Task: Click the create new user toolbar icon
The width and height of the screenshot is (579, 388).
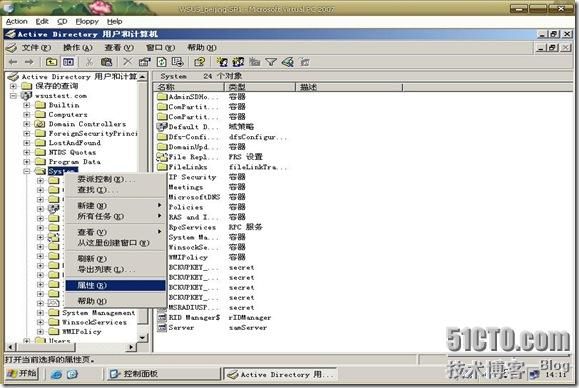Action: coord(222,62)
